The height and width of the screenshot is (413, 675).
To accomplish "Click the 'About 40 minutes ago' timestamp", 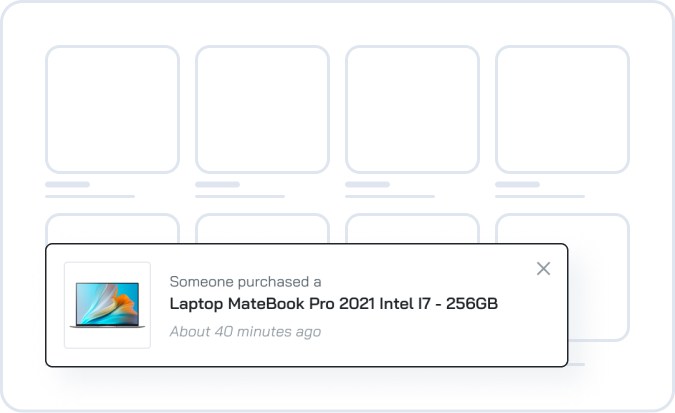I will (245, 331).
